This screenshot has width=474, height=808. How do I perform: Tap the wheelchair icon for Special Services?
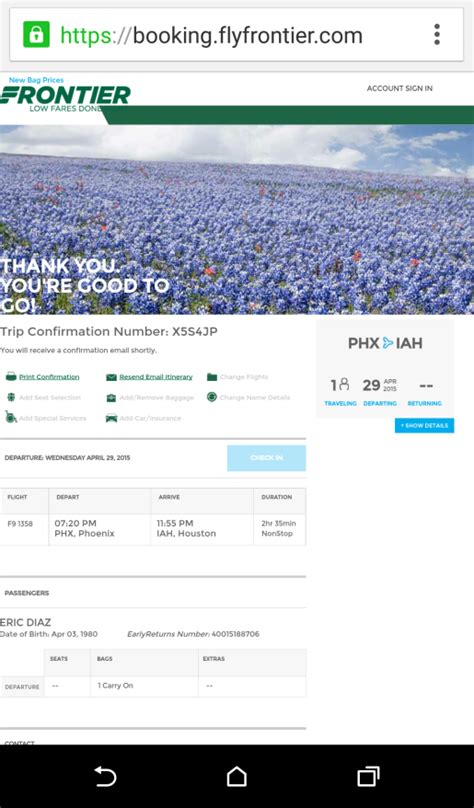tap(11, 417)
